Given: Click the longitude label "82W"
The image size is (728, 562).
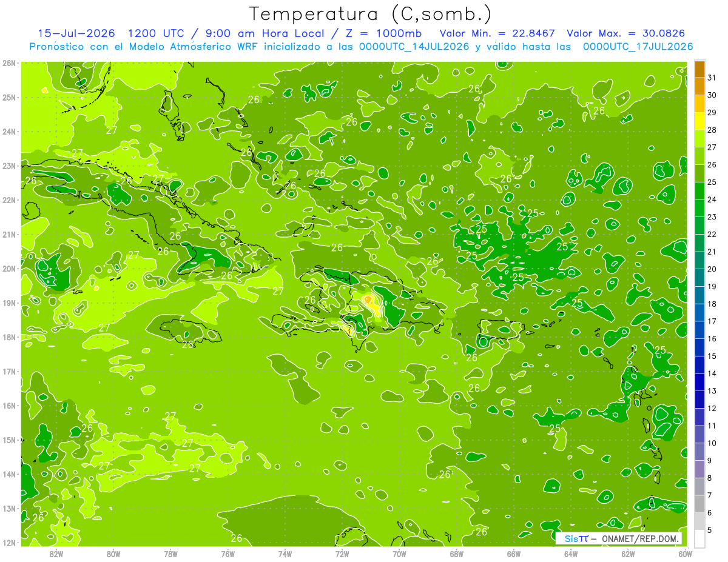Looking at the screenshot, I should coord(56,554).
